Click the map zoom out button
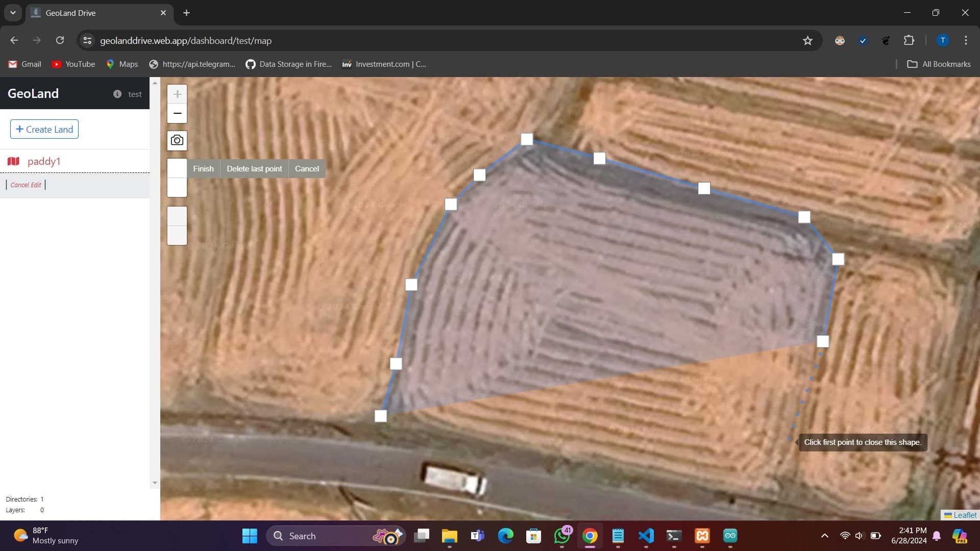Screen dimensions: 980x551 tap(177, 113)
